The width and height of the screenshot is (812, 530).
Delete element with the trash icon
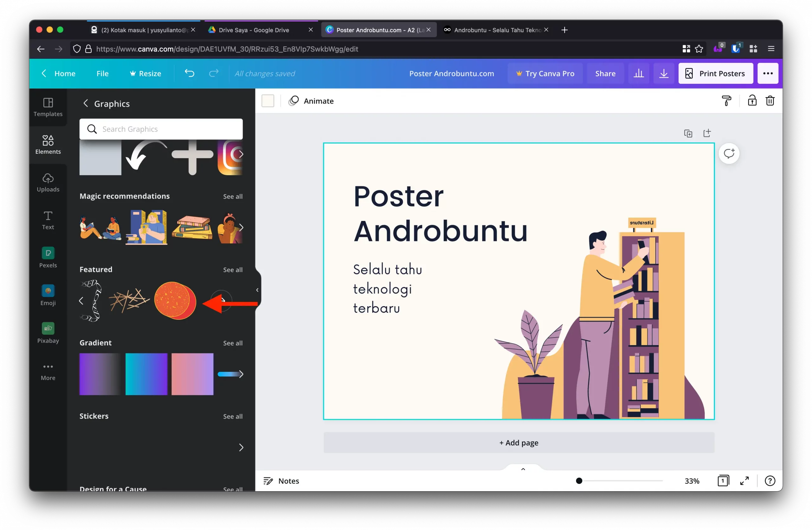[x=770, y=101]
